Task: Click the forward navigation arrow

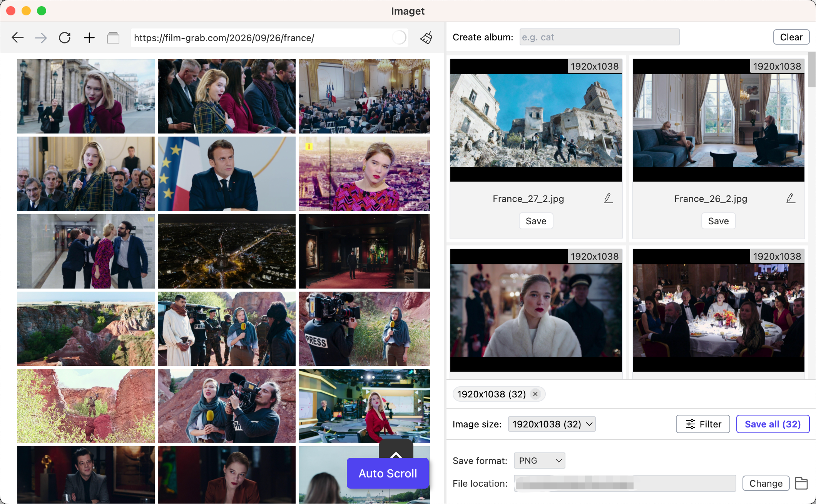Action: (x=41, y=38)
